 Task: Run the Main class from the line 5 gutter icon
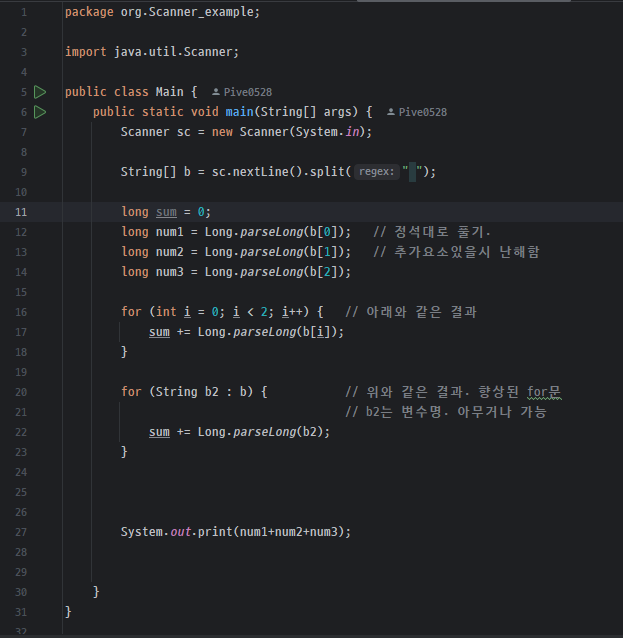pos(40,92)
